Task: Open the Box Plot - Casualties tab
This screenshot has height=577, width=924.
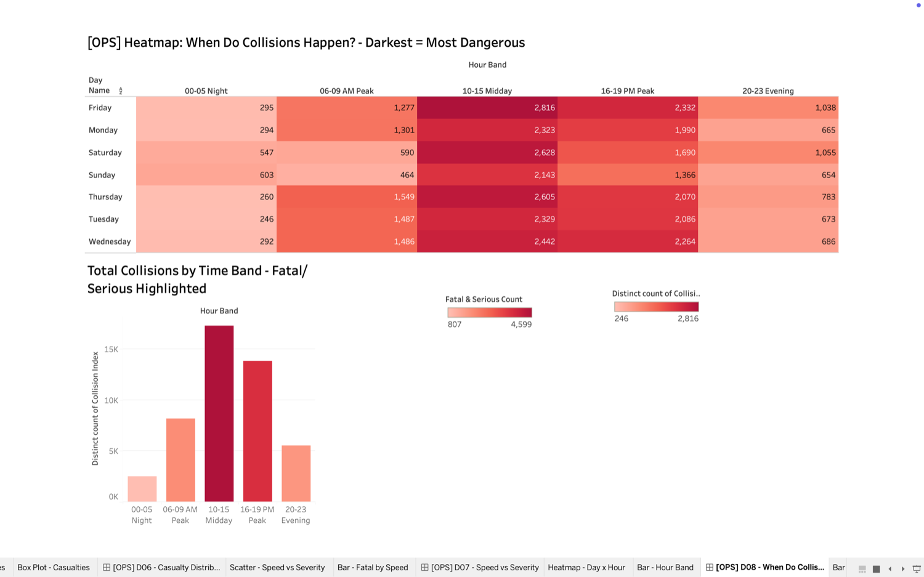Action: [x=54, y=567]
